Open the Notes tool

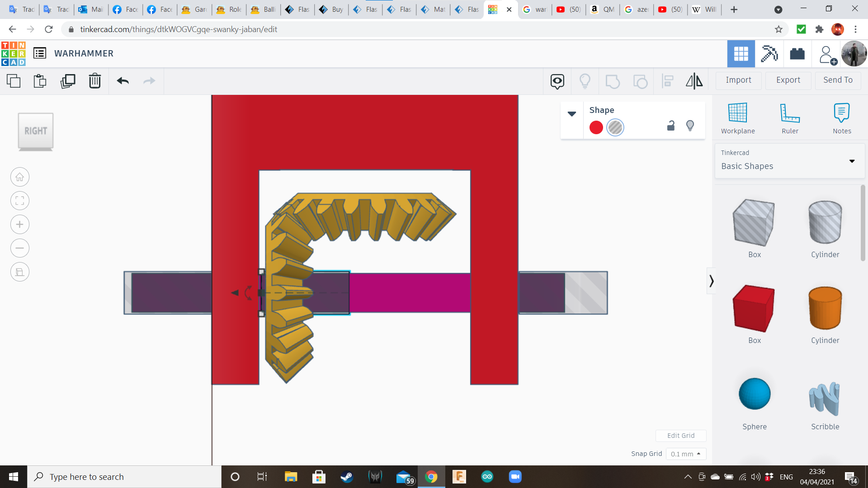[x=842, y=117]
